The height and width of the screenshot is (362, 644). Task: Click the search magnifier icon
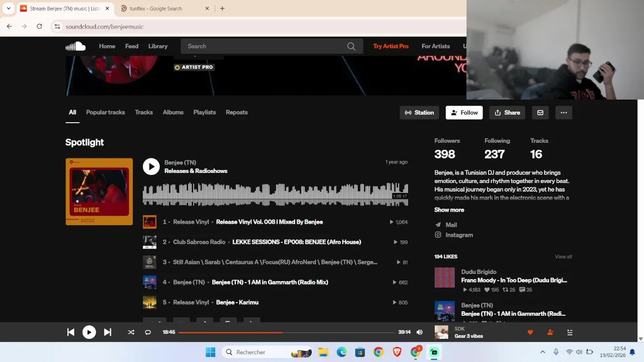[x=351, y=46]
